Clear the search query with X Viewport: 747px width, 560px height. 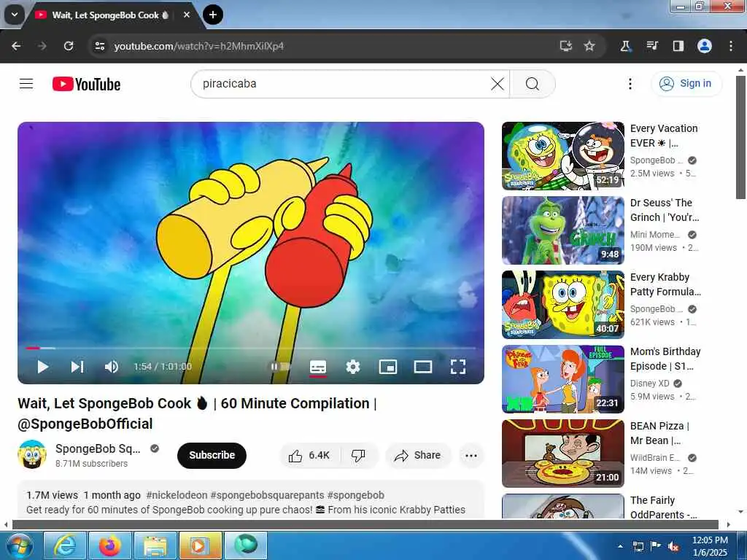click(x=498, y=84)
